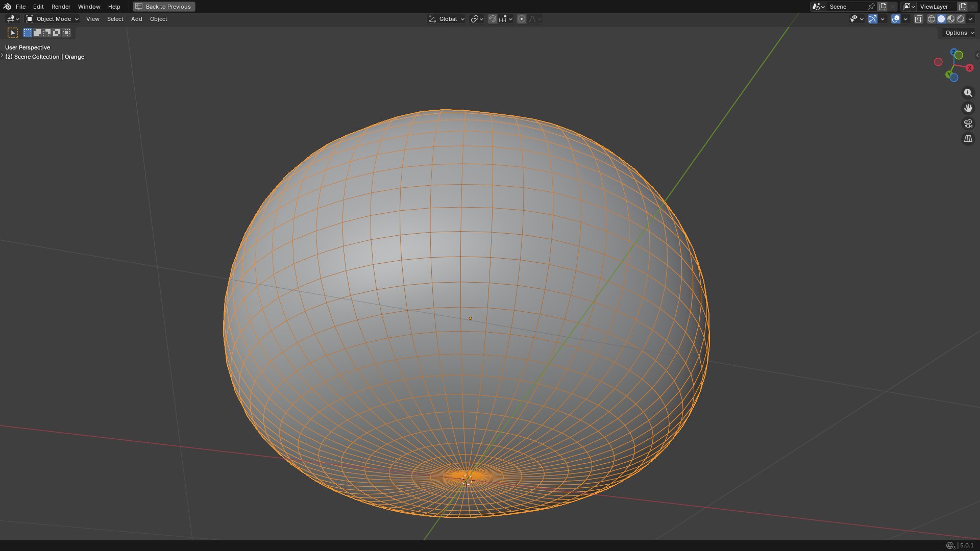Viewport: 980px width, 551px height.
Task: Open the Render menu
Action: pos(61,7)
